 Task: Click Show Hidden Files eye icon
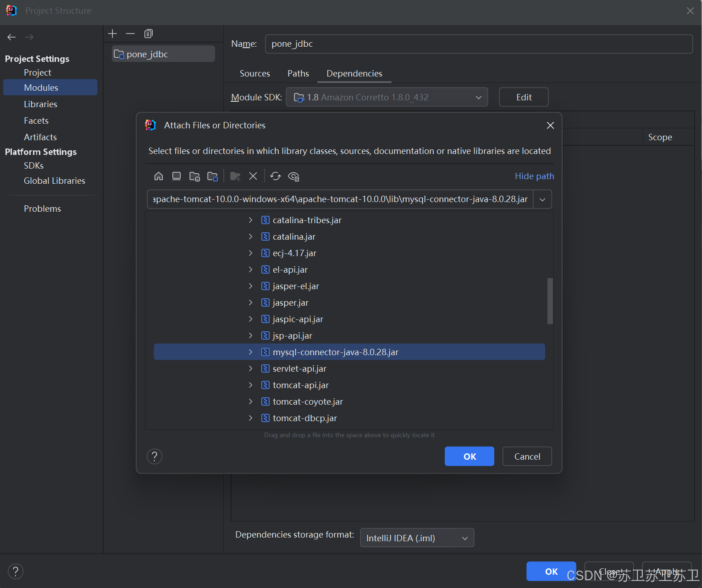294,176
